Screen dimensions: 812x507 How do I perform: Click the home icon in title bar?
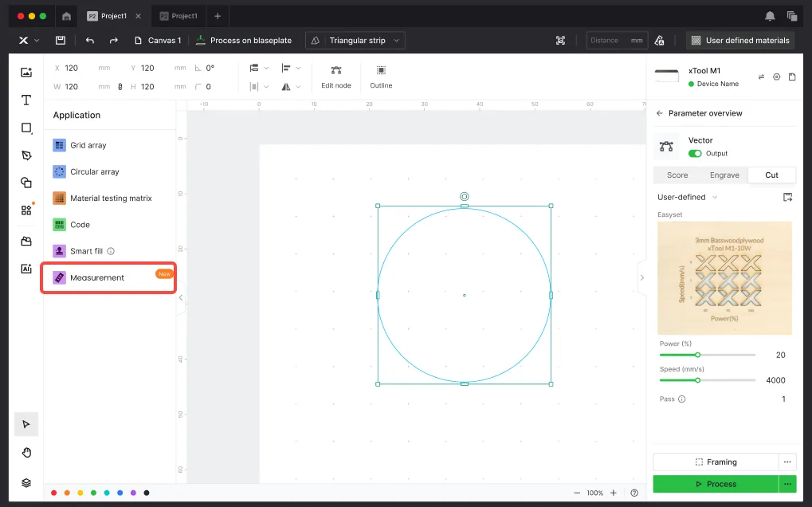click(66, 16)
